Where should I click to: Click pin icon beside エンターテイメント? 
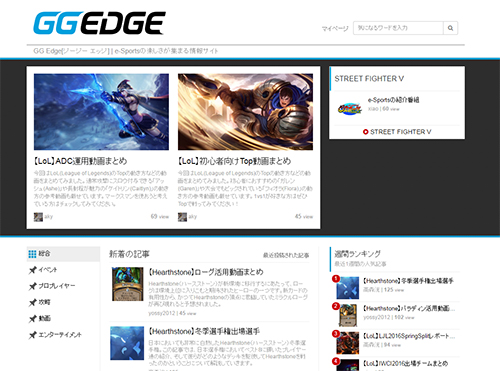tap(32, 335)
